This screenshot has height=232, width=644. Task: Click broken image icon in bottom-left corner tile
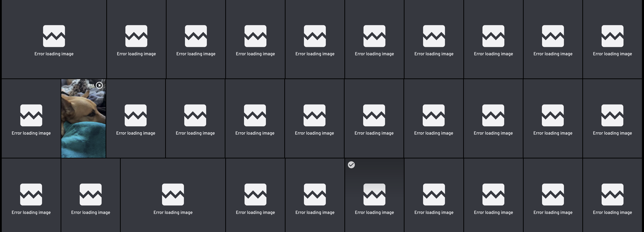point(31,194)
